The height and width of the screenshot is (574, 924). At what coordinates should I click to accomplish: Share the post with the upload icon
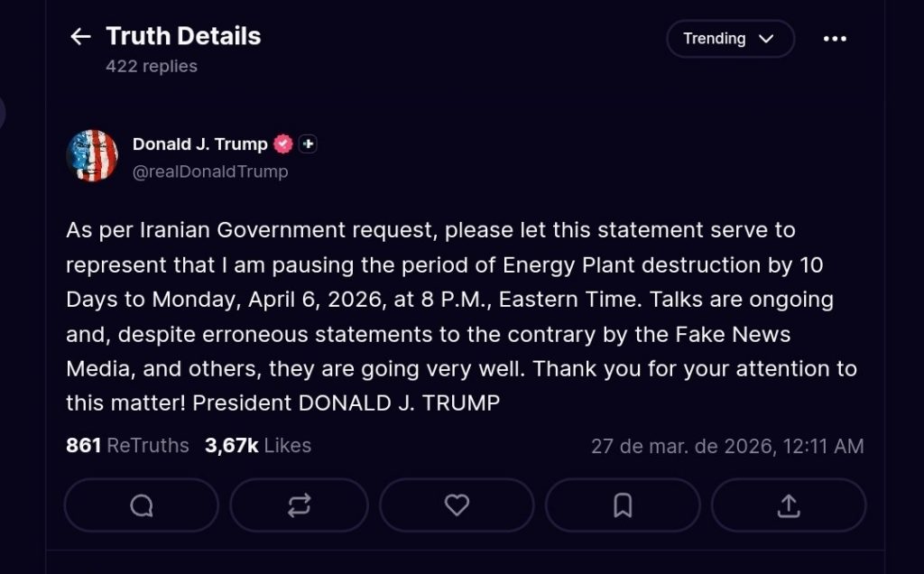coord(788,505)
